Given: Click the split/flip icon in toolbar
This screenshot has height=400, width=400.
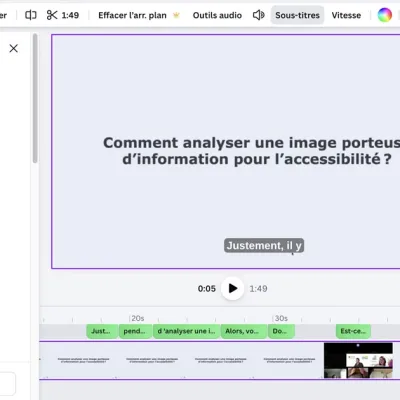Looking at the screenshot, I should coord(31,15).
